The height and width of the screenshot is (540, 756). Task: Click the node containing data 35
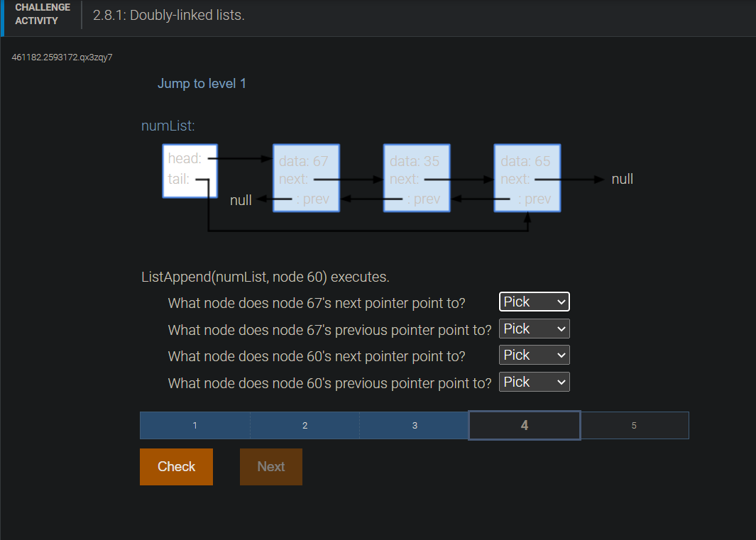416,177
